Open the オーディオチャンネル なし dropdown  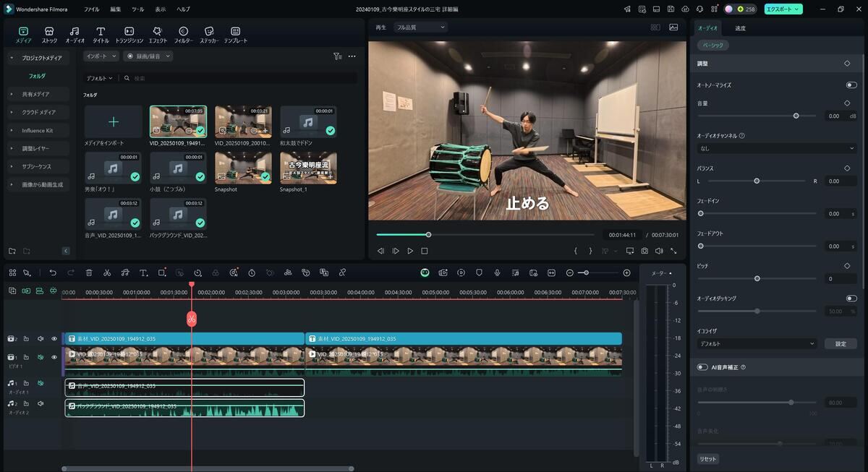point(777,148)
